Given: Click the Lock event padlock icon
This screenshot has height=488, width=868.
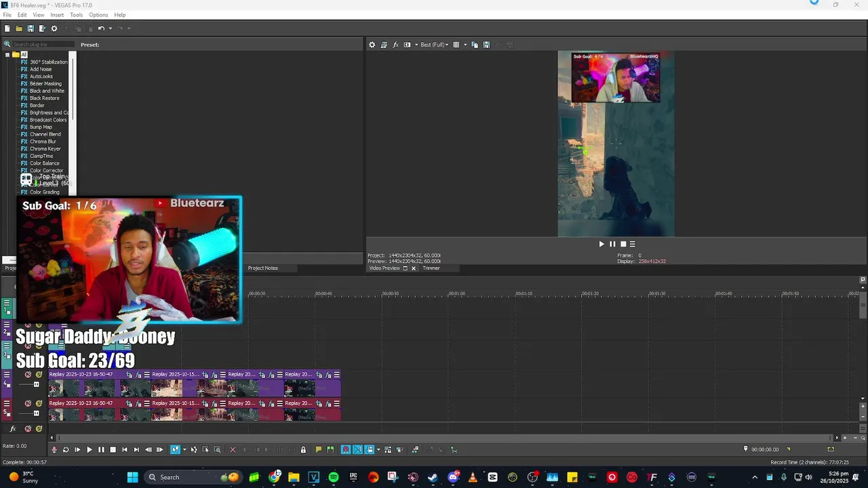Looking at the screenshot, I should click(x=303, y=449).
